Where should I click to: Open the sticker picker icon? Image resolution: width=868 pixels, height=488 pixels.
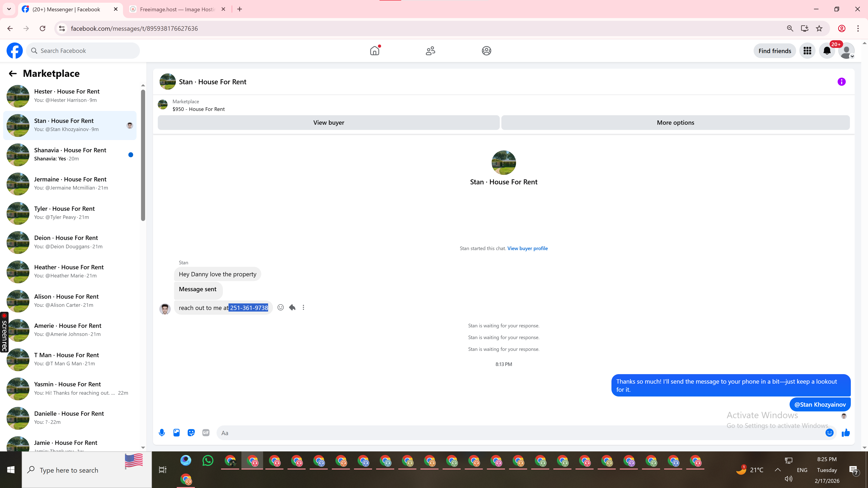191,433
